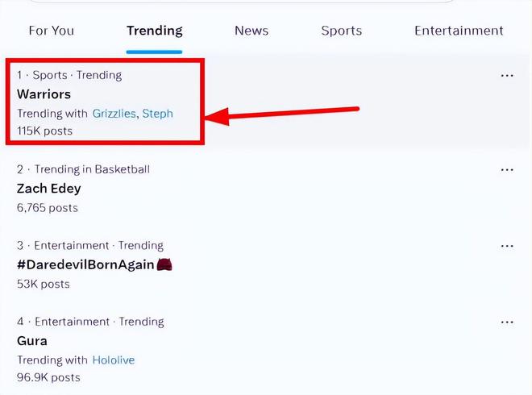The width and height of the screenshot is (532, 395).
Task: Switch to the Entertainment tab
Action: [459, 31]
